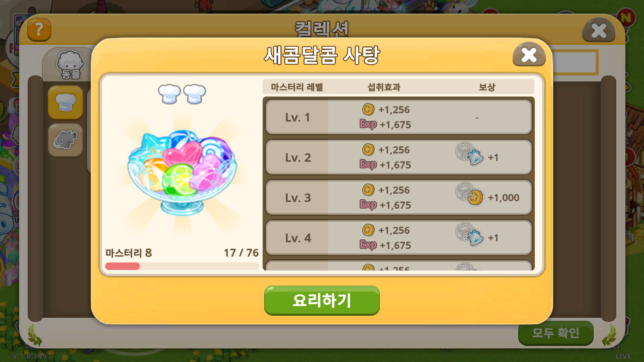Close the 새콤달콤 사탕 popup

[529, 54]
